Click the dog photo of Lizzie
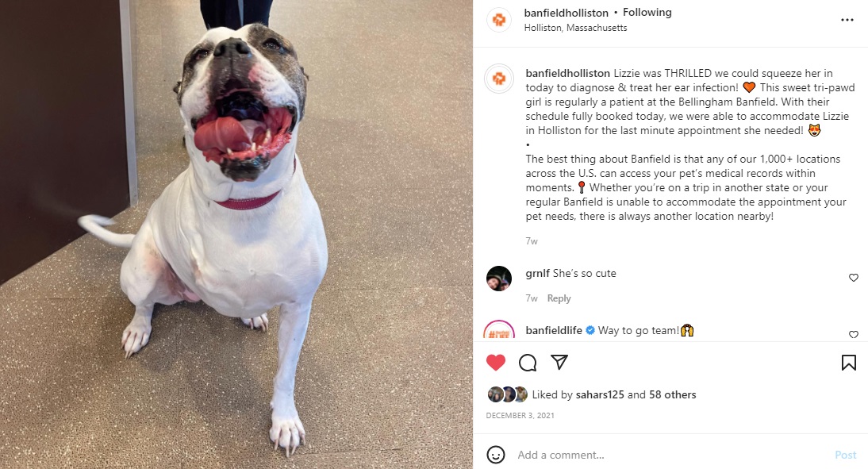The height and width of the screenshot is (469, 868). (x=236, y=234)
